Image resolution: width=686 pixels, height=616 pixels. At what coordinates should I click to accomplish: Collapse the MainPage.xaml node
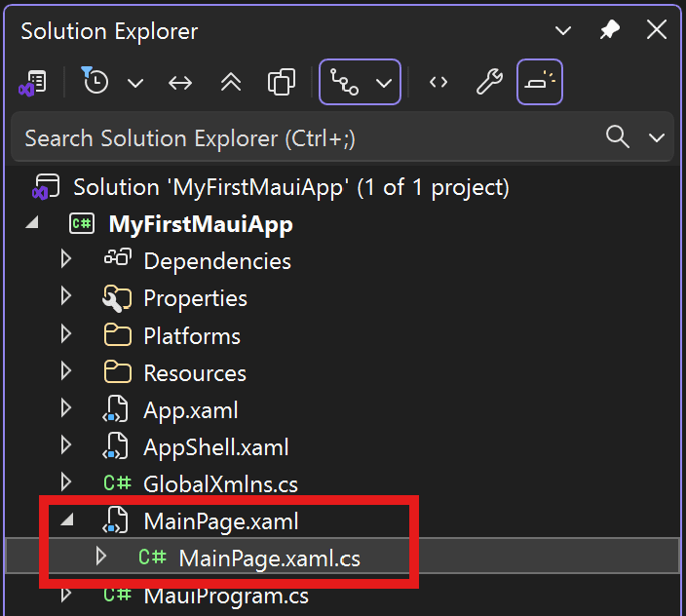pyautogui.click(x=67, y=520)
